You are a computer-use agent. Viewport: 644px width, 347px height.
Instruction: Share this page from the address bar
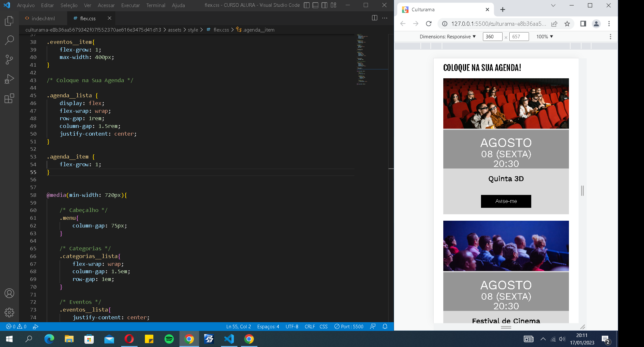tap(554, 24)
